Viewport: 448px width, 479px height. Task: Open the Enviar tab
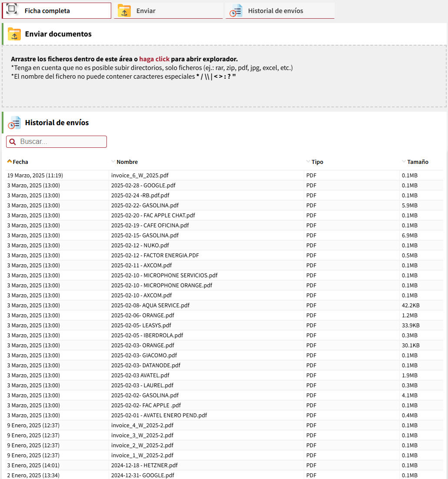168,11
